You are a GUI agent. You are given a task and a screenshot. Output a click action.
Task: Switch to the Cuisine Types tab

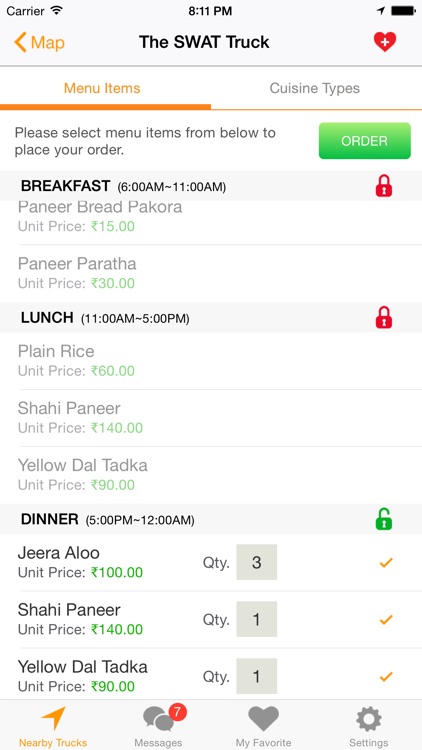[x=315, y=88]
